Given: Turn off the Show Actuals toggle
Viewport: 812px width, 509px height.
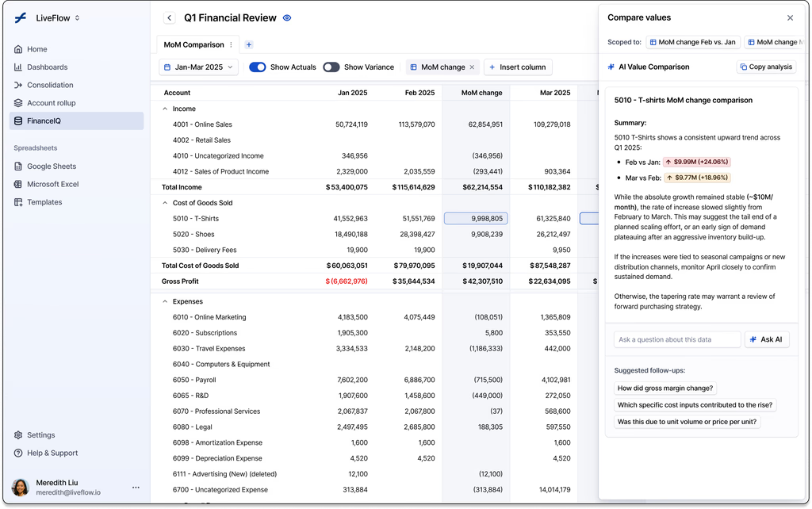Looking at the screenshot, I should 258,67.
